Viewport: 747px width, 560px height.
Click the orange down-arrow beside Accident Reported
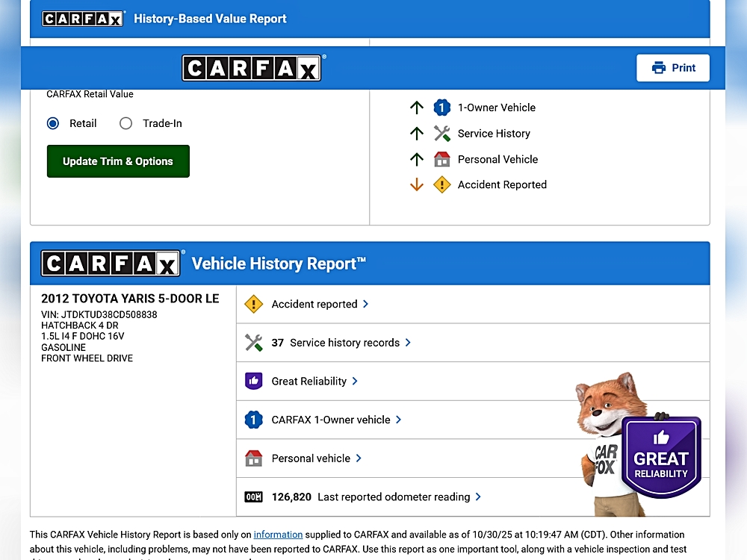417,185
